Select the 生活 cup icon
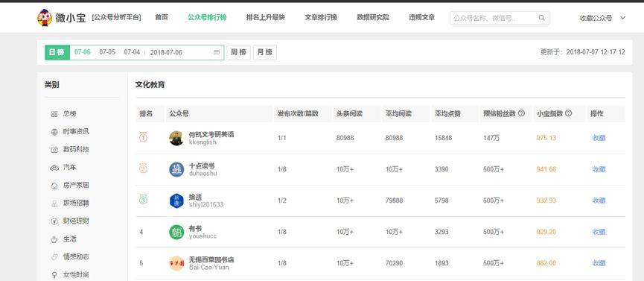Screen dimensions: 644x281 tap(54, 239)
